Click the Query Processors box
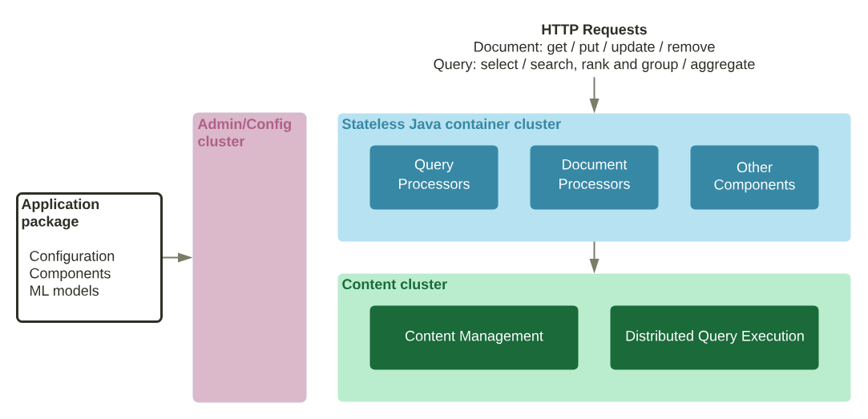The height and width of the screenshot is (419, 868). 434,177
